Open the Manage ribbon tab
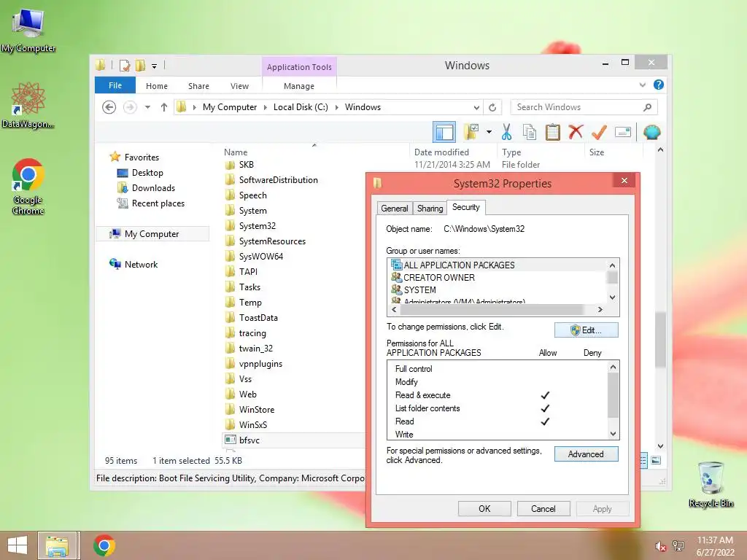 298,86
